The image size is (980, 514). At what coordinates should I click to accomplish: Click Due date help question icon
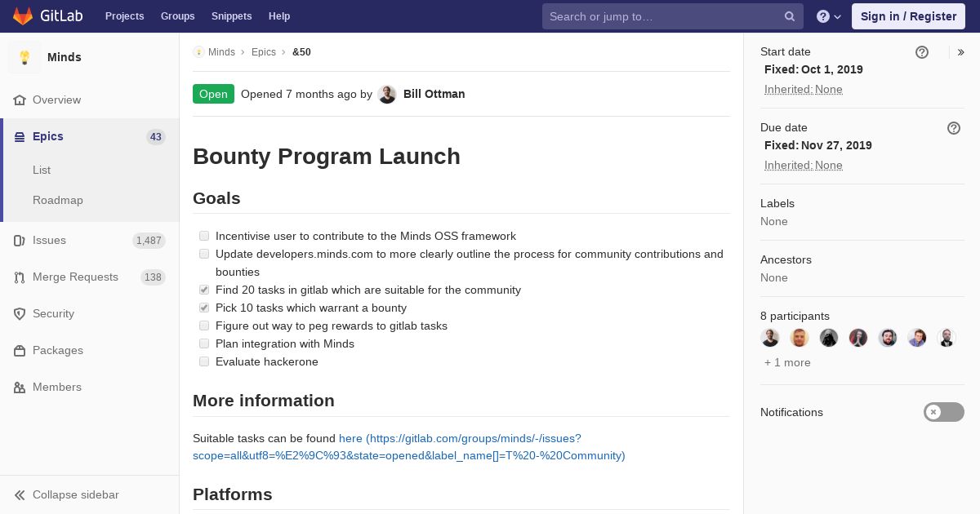point(954,128)
